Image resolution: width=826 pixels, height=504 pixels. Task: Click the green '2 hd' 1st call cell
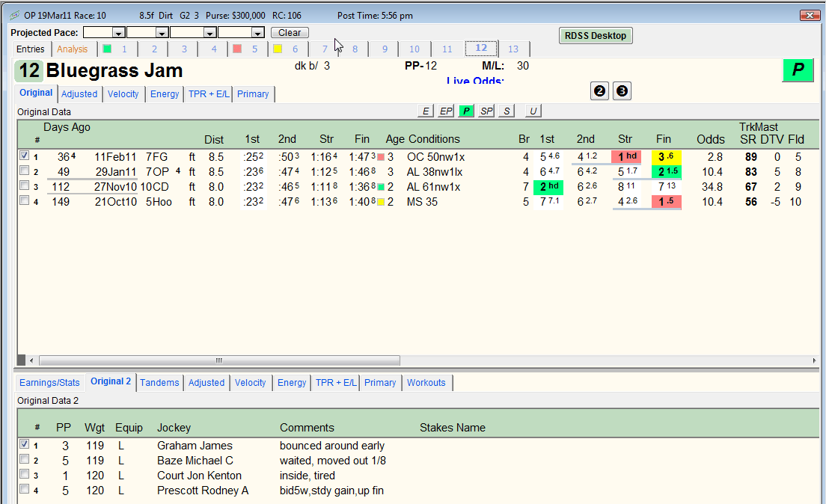point(548,186)
